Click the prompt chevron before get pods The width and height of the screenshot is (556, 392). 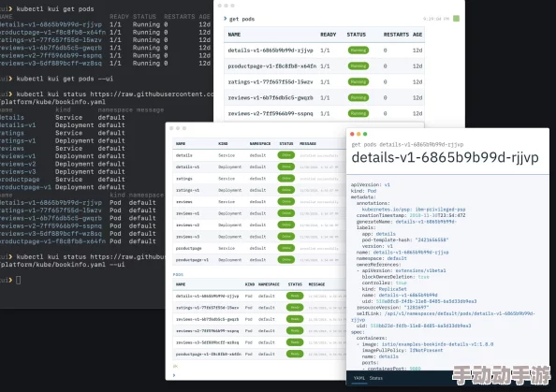point(226,19)
